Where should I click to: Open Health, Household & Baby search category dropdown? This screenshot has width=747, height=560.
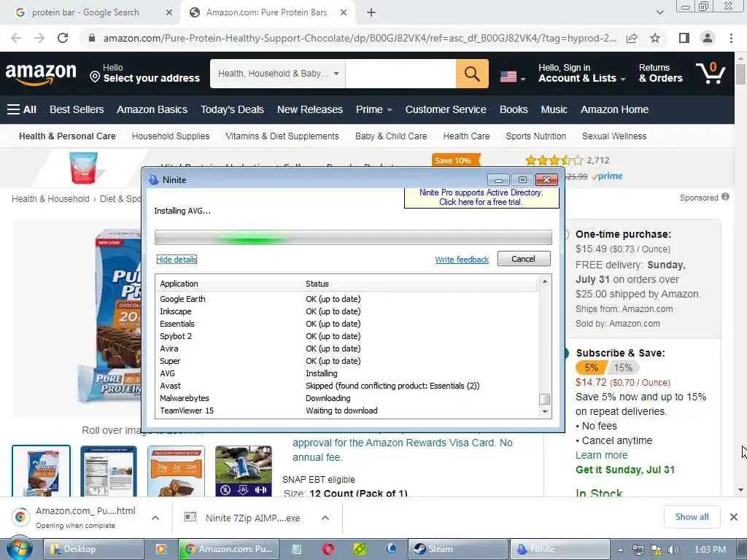click(x=278, y=74)
